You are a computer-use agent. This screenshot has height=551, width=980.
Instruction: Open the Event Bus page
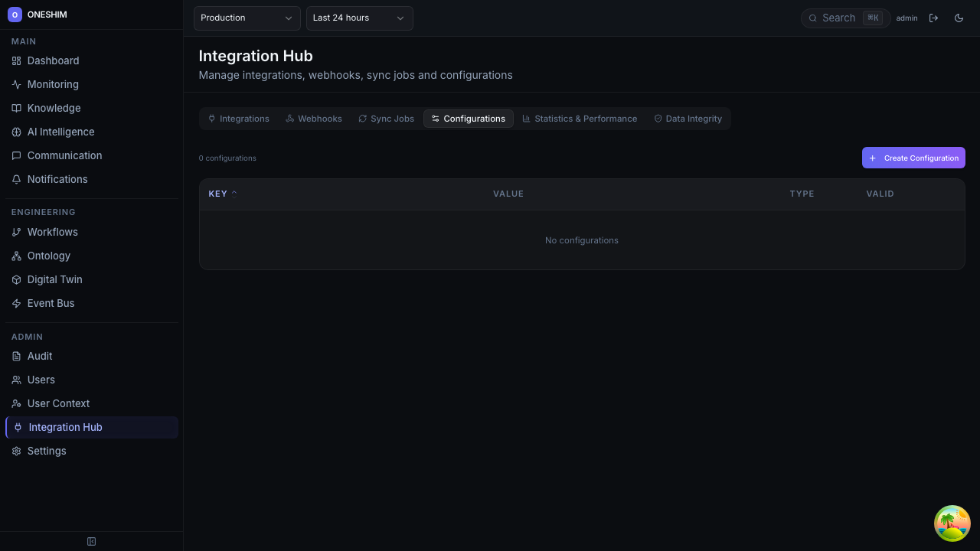(51, 303)
